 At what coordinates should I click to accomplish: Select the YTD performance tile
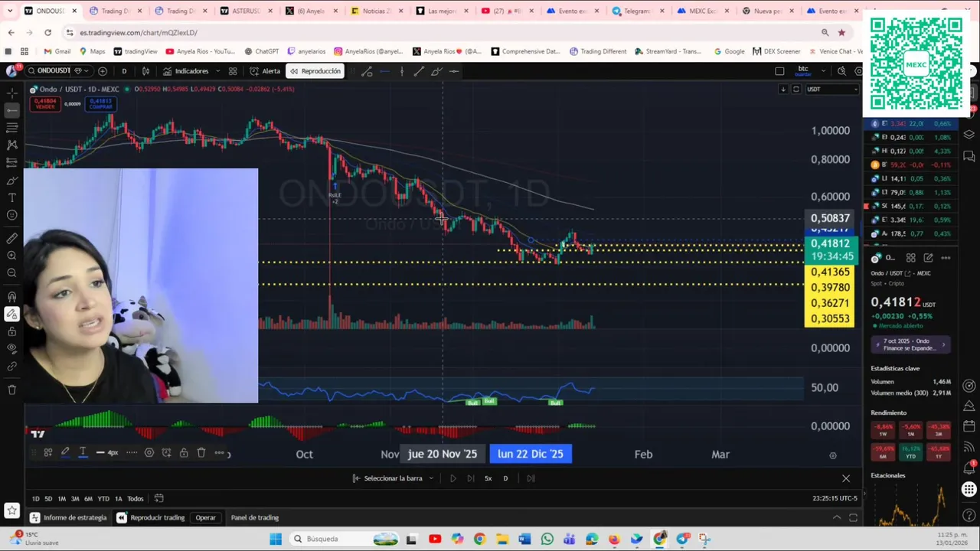pyautogui.click(x=911, y=452)
